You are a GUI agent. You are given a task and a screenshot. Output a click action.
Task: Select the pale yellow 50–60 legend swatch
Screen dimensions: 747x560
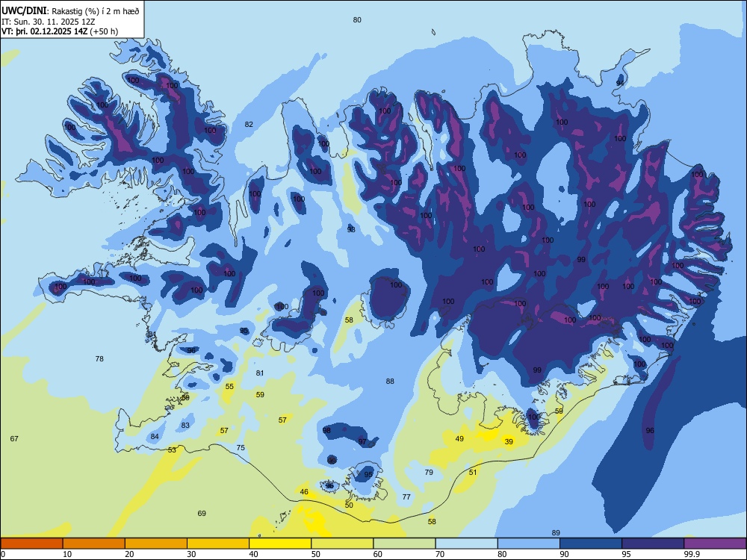(342, 544)
